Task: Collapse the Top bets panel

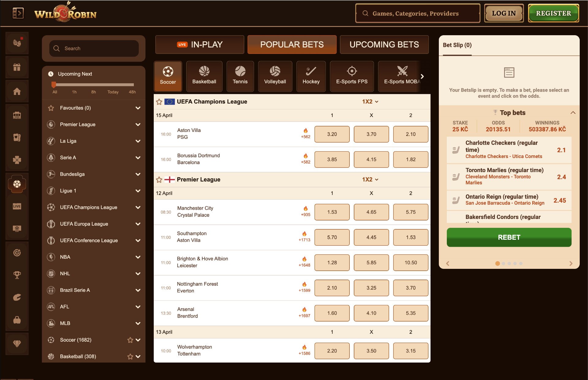Action: [573, 113]
